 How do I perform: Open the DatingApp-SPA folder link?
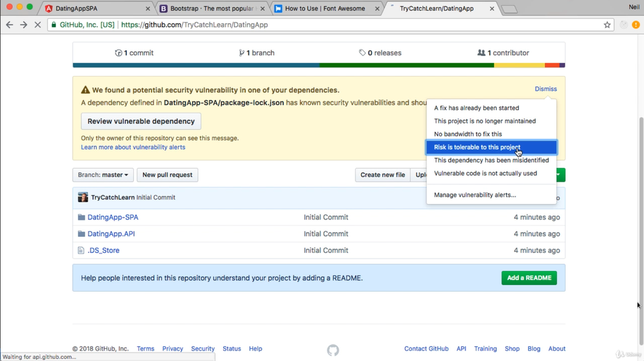[113, 217]
